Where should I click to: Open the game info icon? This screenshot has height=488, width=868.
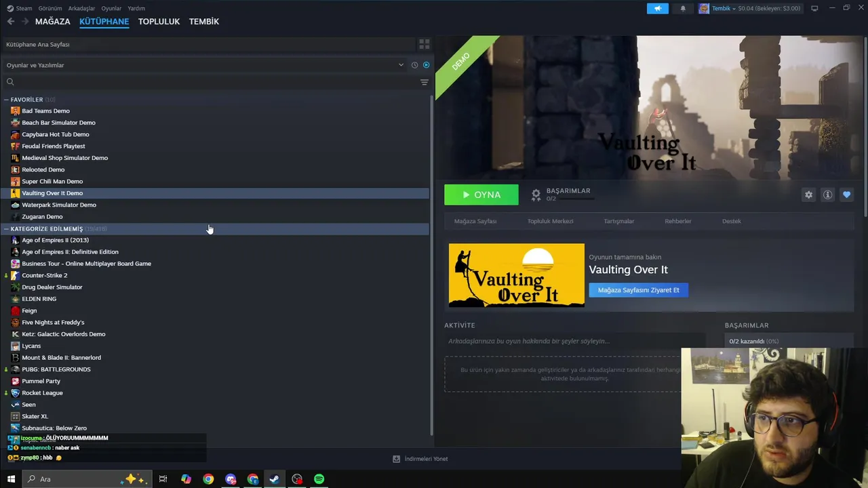coord(827,195)
